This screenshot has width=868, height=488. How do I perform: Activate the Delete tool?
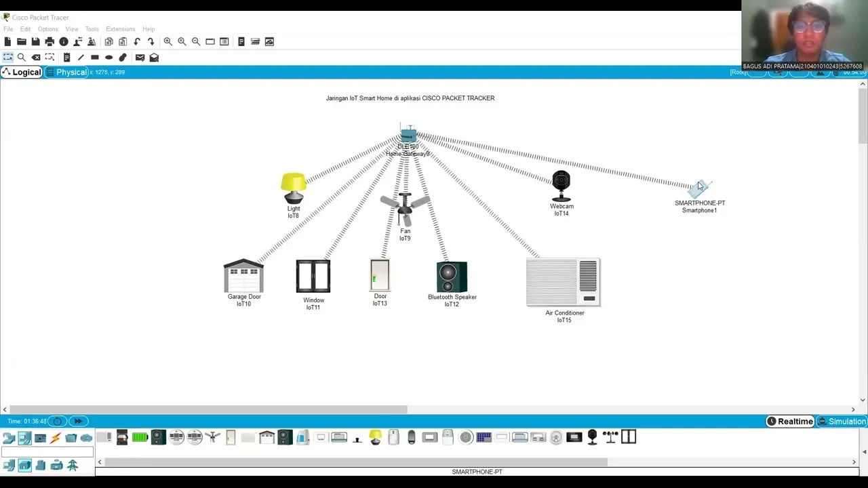(x=36, y=58)
